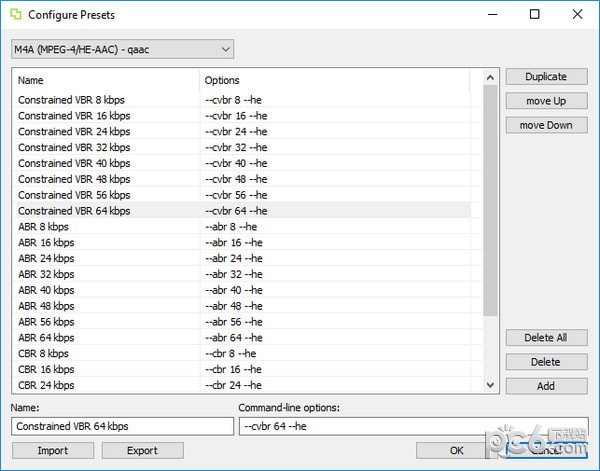Click the Command-line options field
600x471 pixels.
coord(413,426)
